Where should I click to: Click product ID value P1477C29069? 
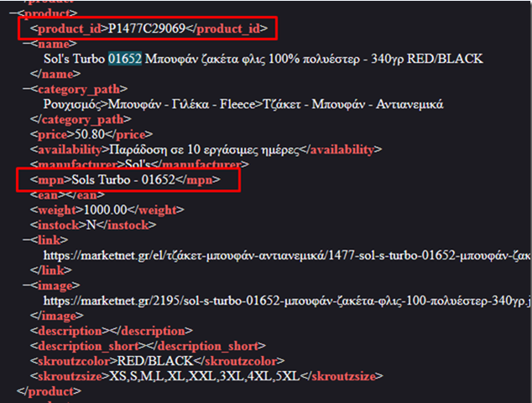147,29
